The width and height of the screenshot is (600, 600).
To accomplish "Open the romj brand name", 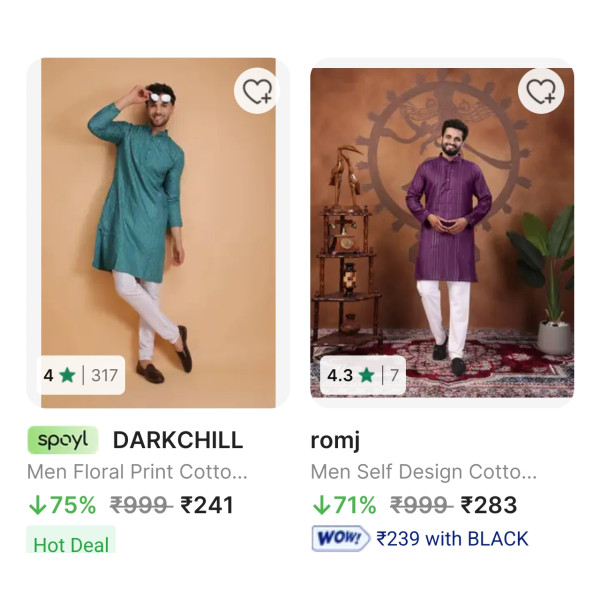I will (335, 440).
